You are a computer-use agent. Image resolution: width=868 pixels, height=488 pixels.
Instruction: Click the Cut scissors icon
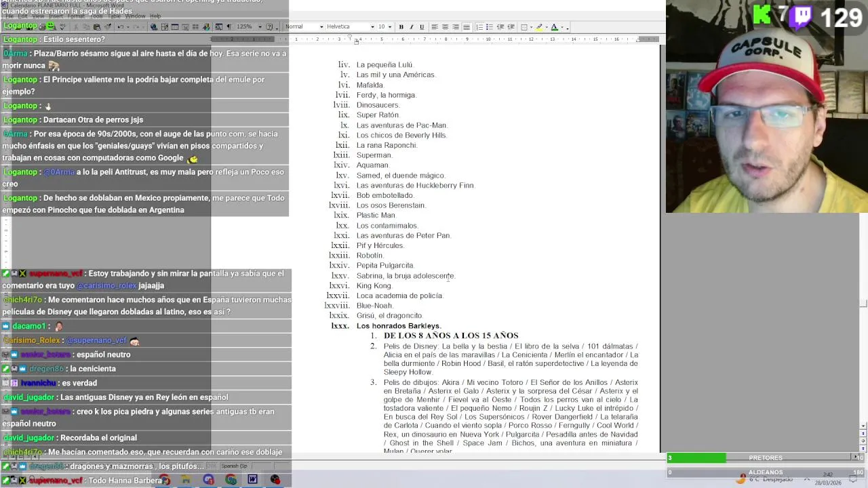(76, 26)
